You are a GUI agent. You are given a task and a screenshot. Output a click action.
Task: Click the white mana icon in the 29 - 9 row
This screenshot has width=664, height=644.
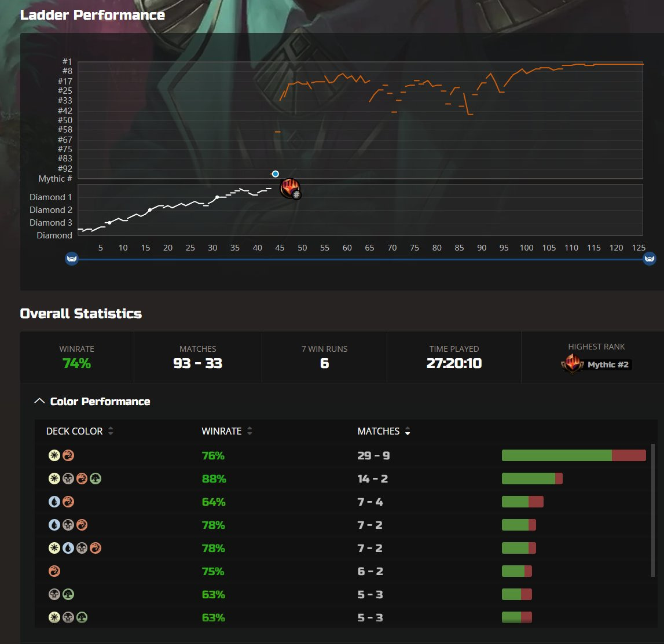[54, 455]
